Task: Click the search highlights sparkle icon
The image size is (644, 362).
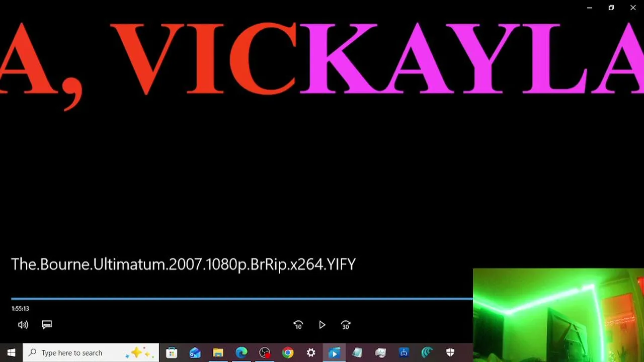Action: coord(139,353)
